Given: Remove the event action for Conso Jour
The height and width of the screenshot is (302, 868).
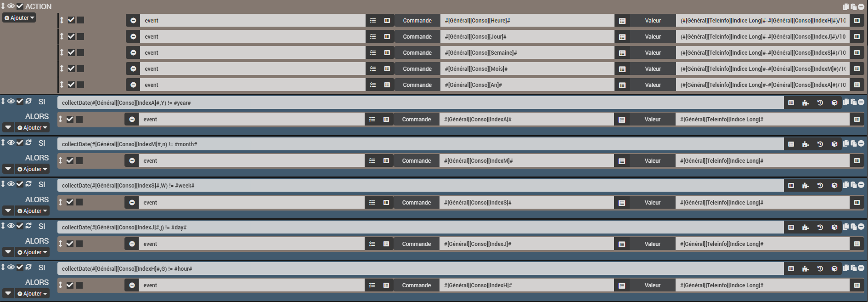Looking at the screenshot, I should click(x=133, y=36).
